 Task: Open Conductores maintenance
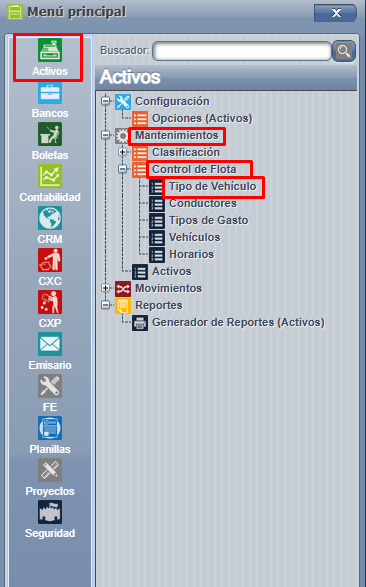click(x=203, y=203)
